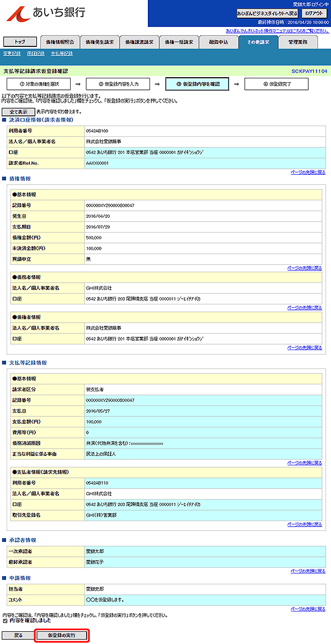The image size is (331, 644).
Task: Open the 債権発生請求 tab
Action: [x=99, y=42]
